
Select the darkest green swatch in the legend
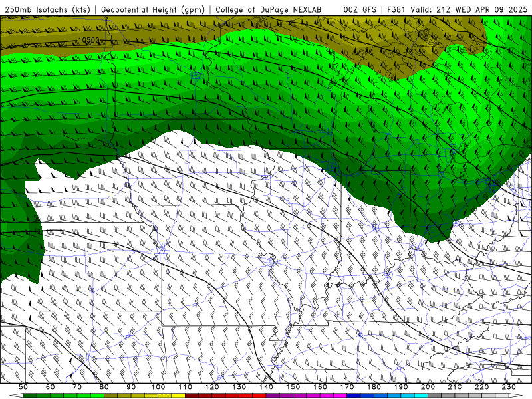tap(29, 395)
